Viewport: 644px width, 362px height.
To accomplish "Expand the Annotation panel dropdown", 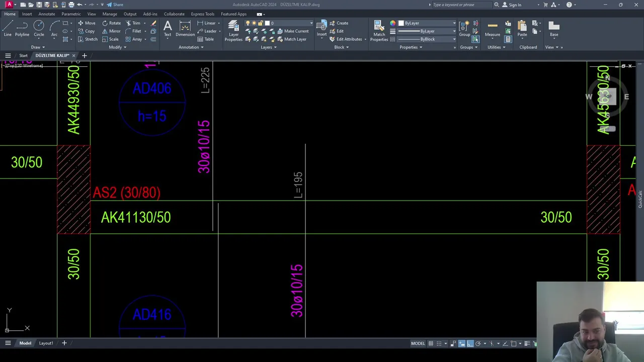I will coord(191,47).
